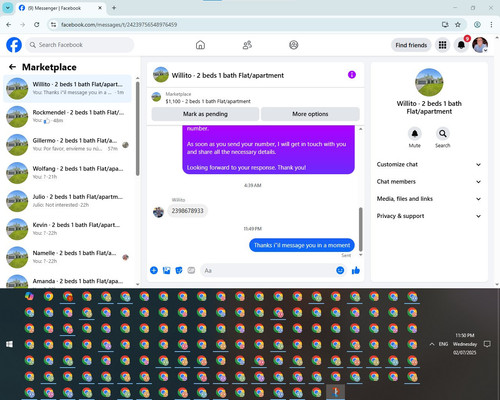This screenshot has height=400, width=500.
Task: Open Wolfang conversation in chat list
Action: [x=68, y=173]
